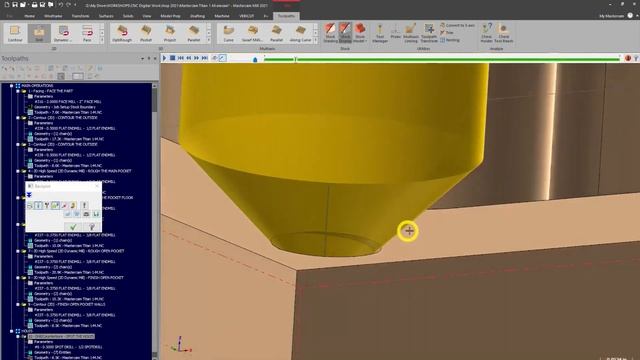Collapse 2D High Speed ROUGH THE MAIN POCKET
This screenshot has height=360, width=640.
point(18,171)
